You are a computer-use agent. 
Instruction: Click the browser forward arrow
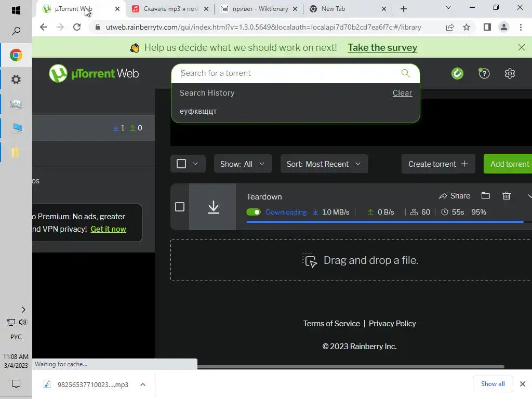click(x=60, y=27)
